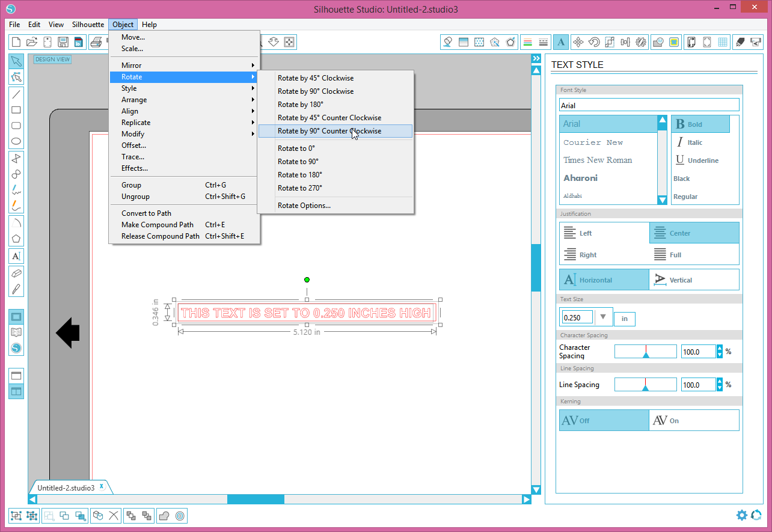This screenshot has height=532, width=772.
Task: Open the preferences gear icon
Action: pyautogui.click(x=742, y=515)
